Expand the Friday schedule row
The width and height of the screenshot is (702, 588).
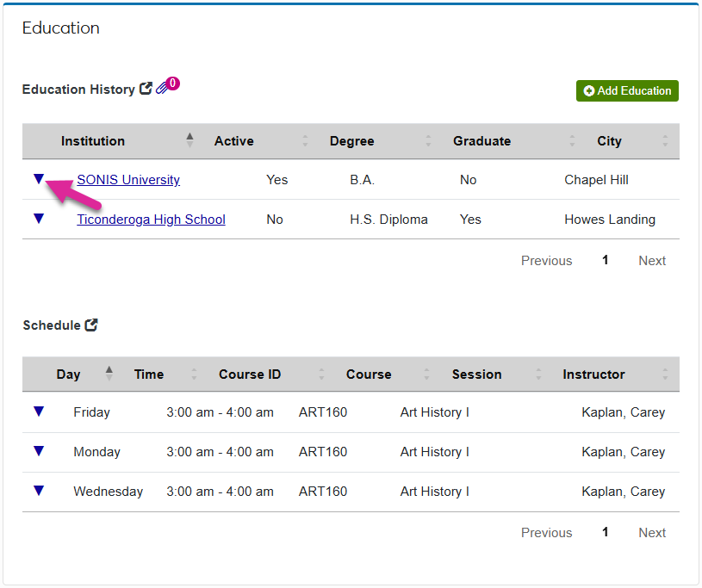coord(38,412)
